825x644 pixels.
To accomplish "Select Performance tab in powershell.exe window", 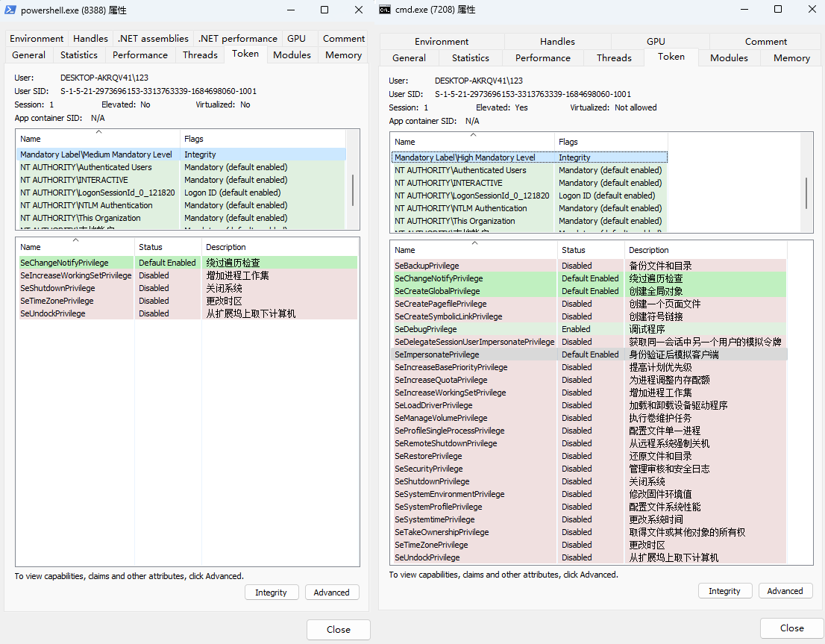I will (140, 54).
